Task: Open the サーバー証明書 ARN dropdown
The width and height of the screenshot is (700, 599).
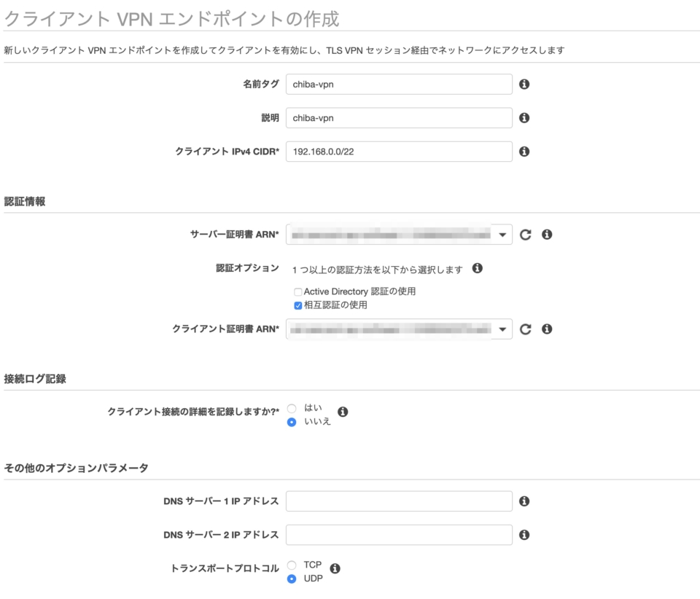Action: (x=502, y=235)
